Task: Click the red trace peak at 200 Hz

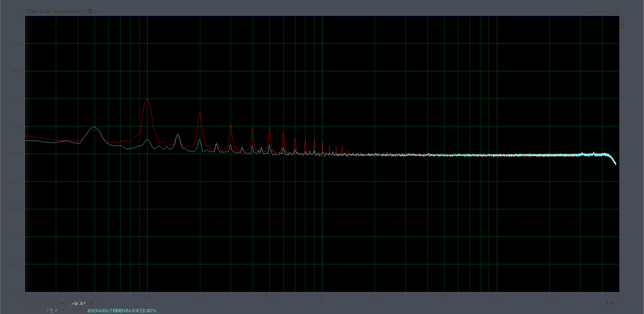Action: (200, 113)
